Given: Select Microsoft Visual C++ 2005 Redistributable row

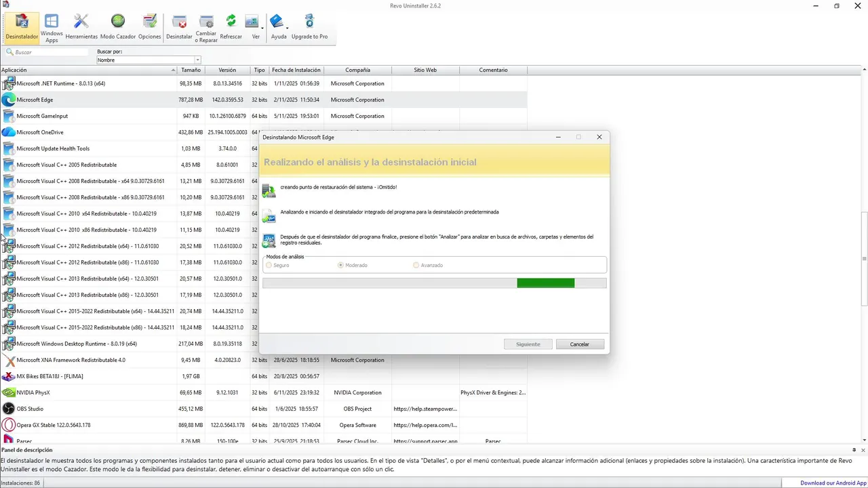Looking at the screenshot, I should pos(263,165).
